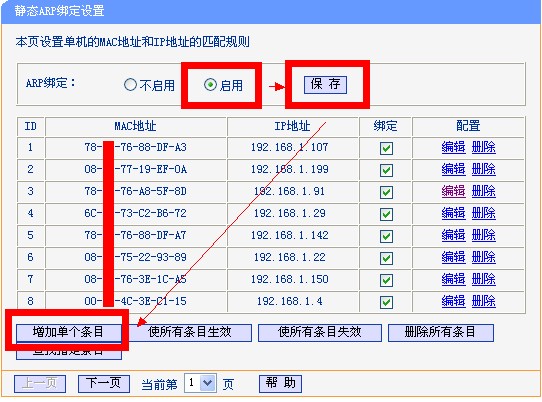Open the current page number dropdown
The image size is (542, 402).
(200, 383)
